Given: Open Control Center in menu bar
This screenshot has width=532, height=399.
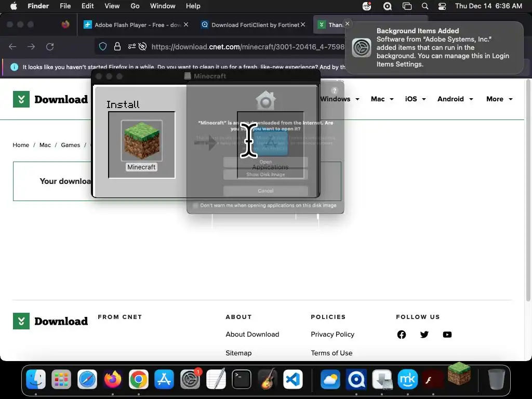Looking at the screenshot, I should coord(442,6).
